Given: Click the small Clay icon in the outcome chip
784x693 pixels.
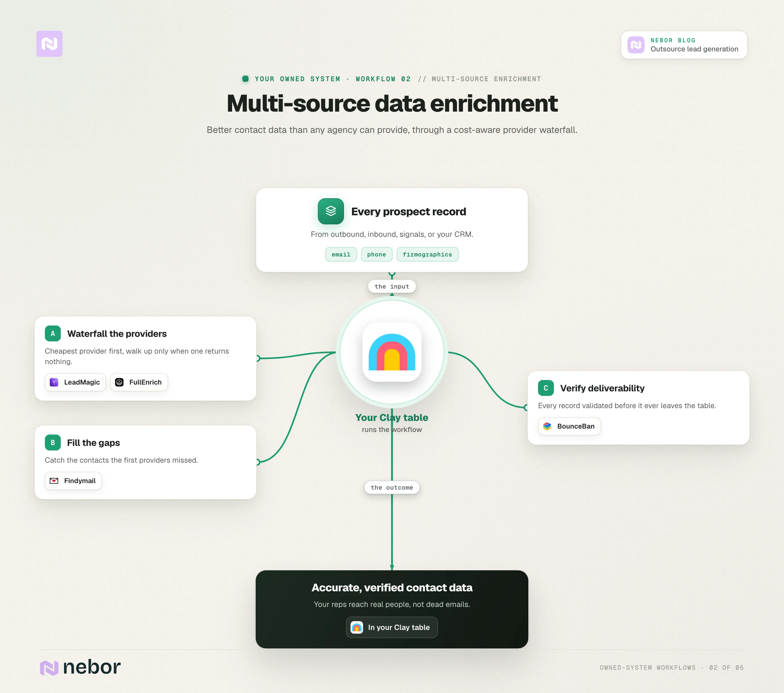Looking at the screenshot, I should point(357,627).
